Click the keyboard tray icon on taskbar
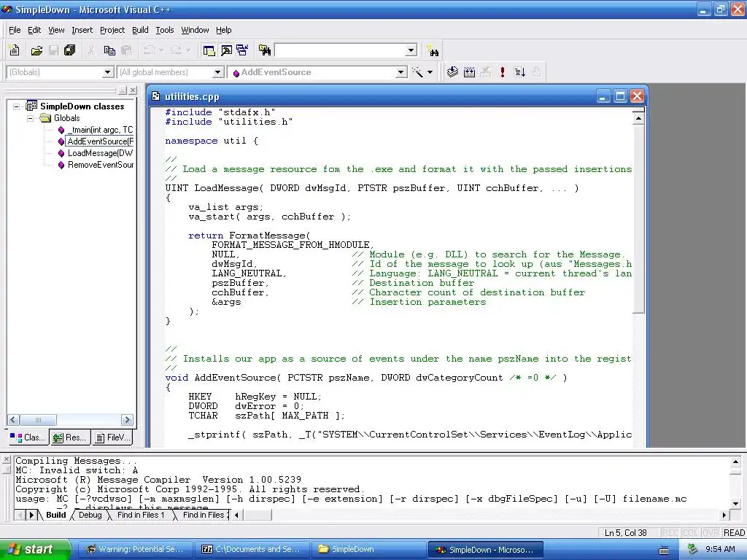747x560 pixels. pos(664,550)
